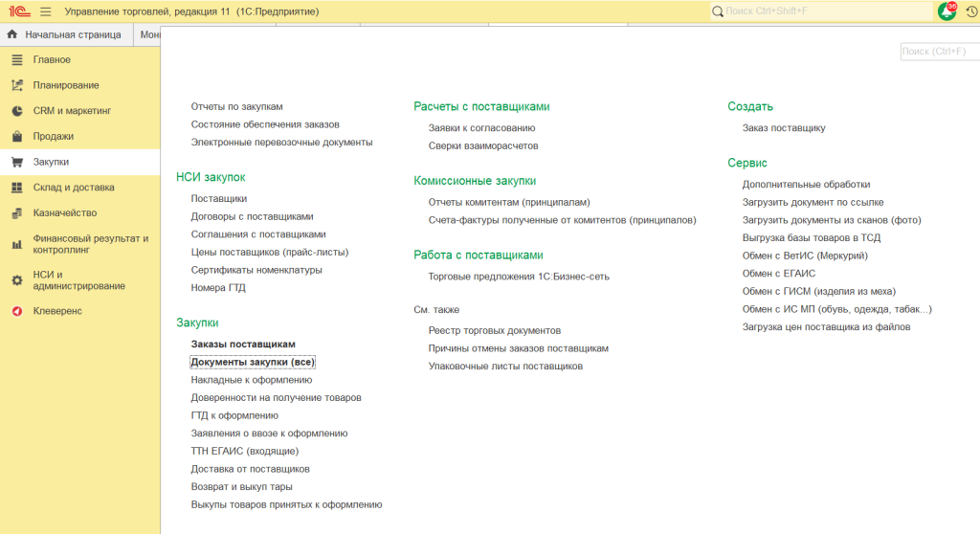Focus the global search field Ctrl+Shift+F
The width and height of the screenshot is (980, 534).
pos(821,11)
